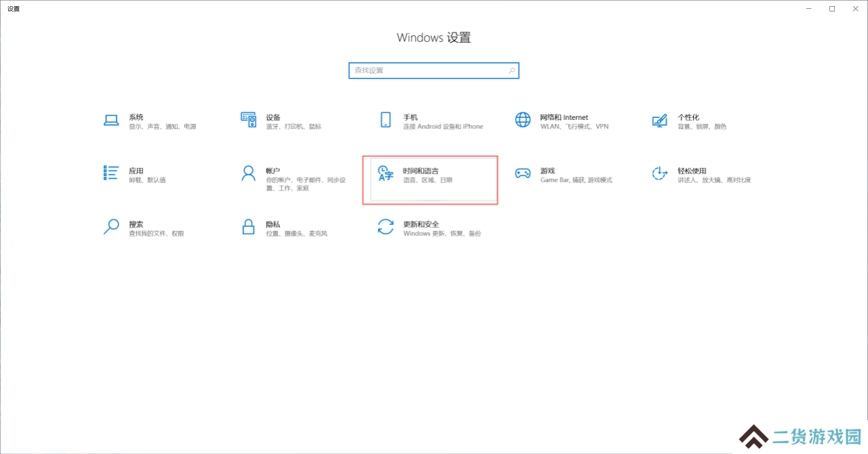Open the 设备 keyboard and speaker icon

click(x=248, y=120)
